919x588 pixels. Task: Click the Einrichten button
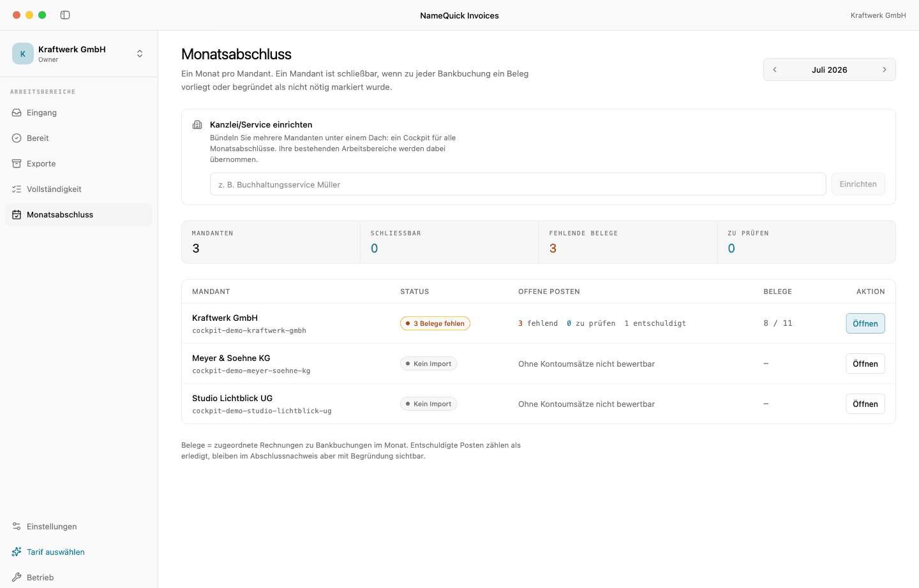(x=858, y=184)
